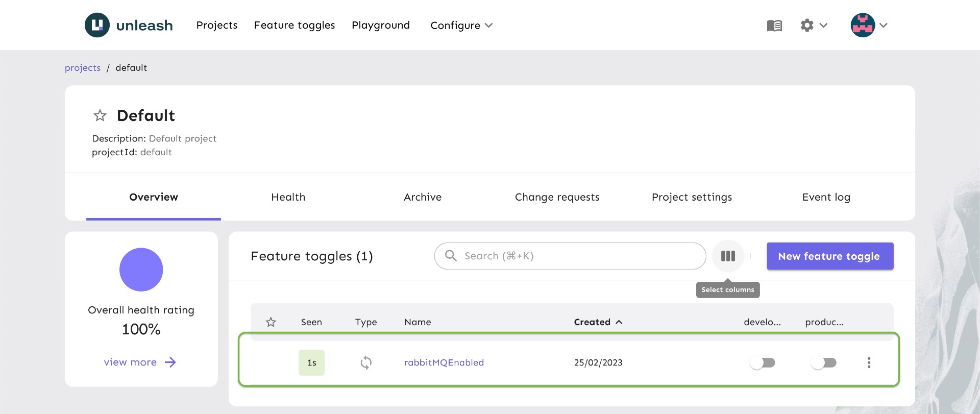
Task: Click the Unleash logo icon
Action: click(x=97, y=25)
